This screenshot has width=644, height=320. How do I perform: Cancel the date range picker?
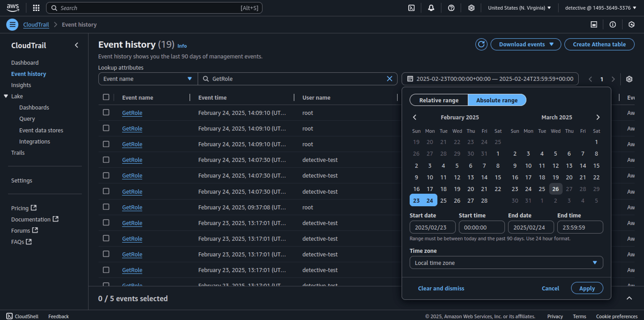(550, 288)
